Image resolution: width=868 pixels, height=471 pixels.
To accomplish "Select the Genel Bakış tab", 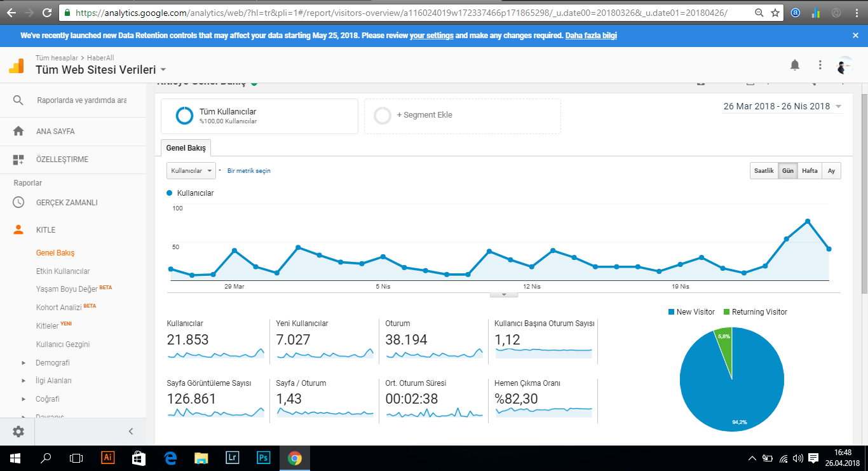I will (186, 148).
